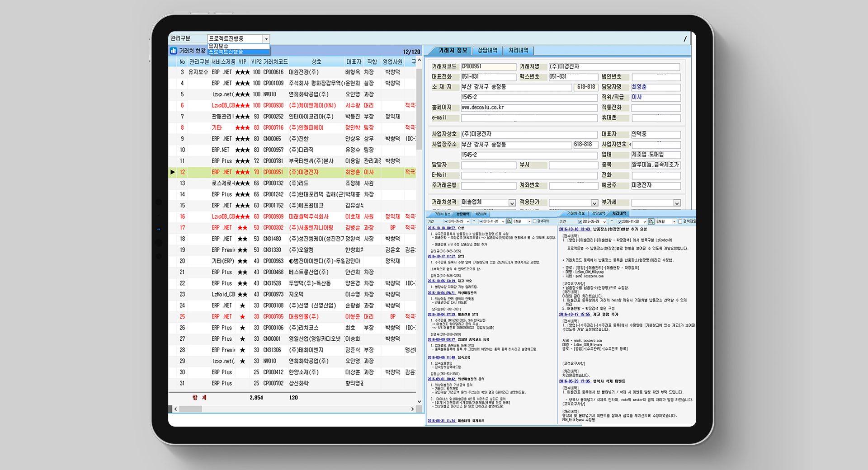Click the search icon in 상담내역 lower panel
Viewport: 868px width, 470px height.
coord(509,221)
